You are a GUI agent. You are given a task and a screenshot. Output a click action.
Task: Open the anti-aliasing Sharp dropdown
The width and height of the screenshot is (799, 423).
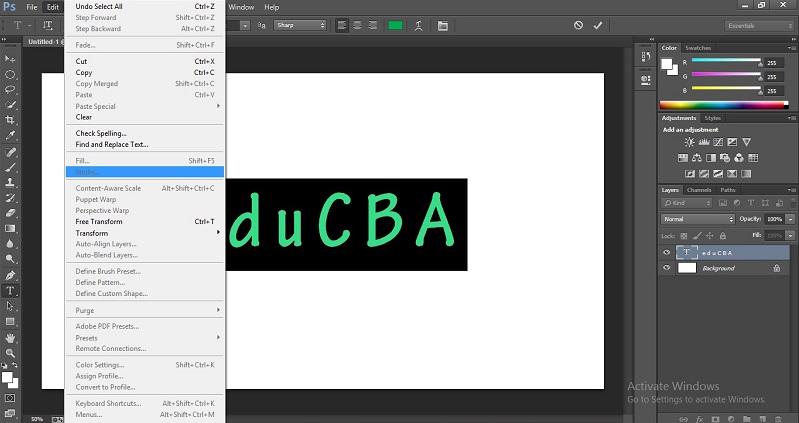[300, 25]
